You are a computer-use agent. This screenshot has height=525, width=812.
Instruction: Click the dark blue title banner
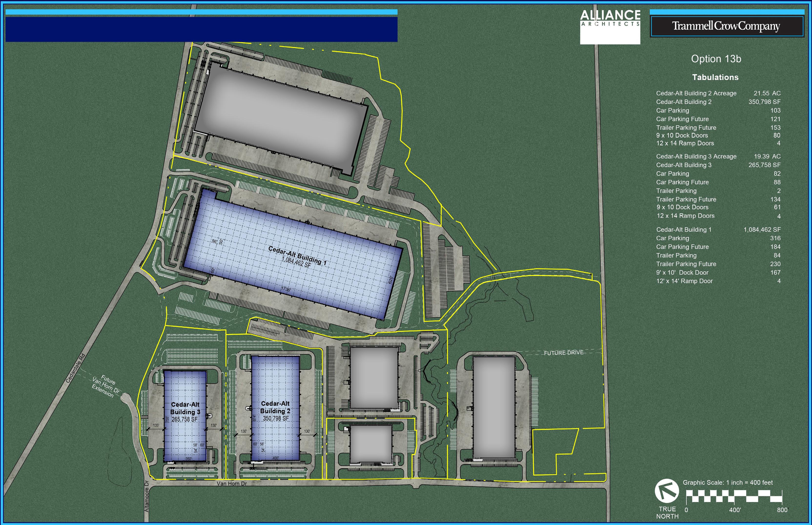[x=201, y=29]
